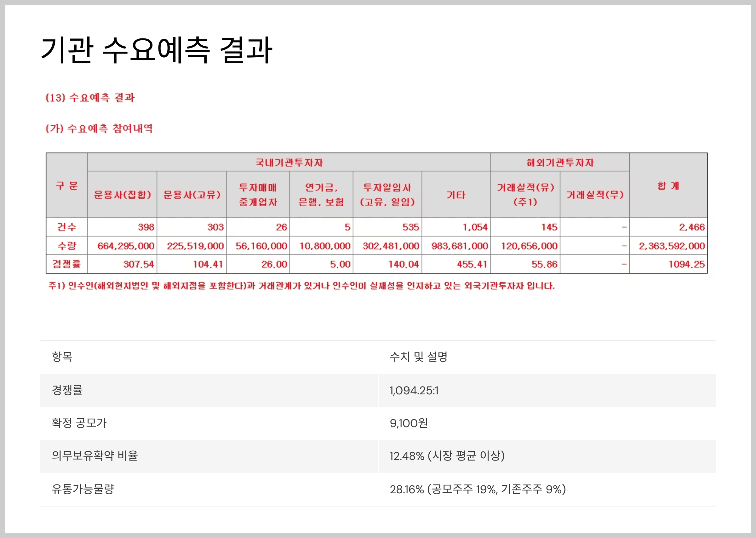This screenshot has width=756, height=538.
Task: Click the 운용사(집합) column header
Action: click(x=122, y=194)
